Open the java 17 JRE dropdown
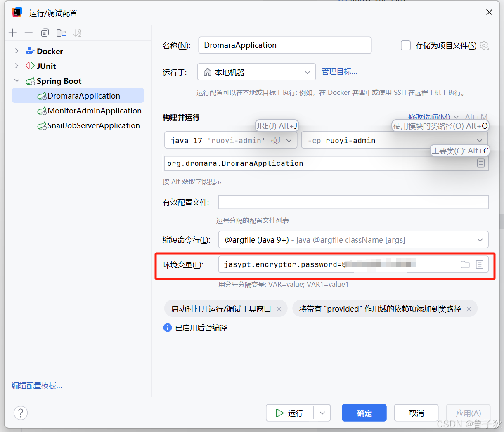Image resolution: width=504 pixels, height=432 pixels. coord(231,140)
